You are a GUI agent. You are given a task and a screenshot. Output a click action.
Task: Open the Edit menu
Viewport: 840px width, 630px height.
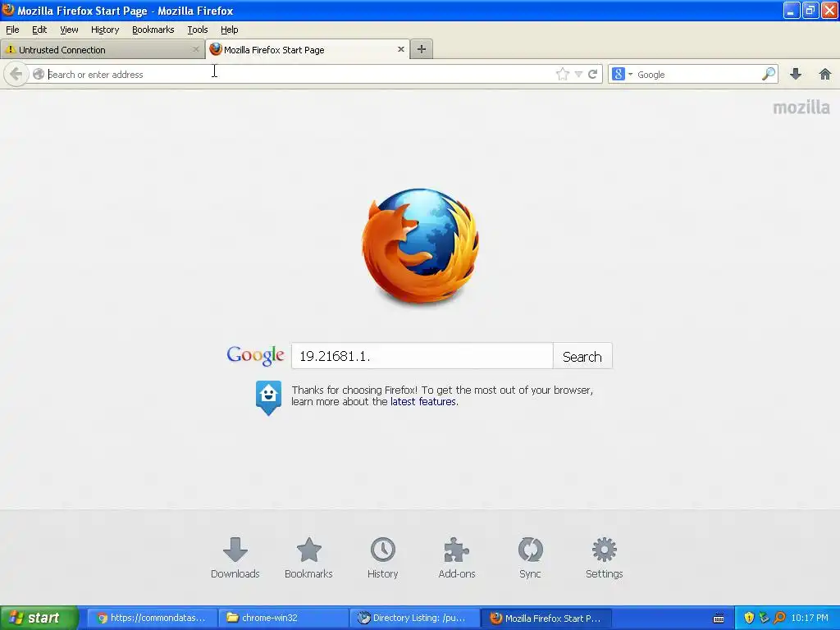tap(39, 30)
